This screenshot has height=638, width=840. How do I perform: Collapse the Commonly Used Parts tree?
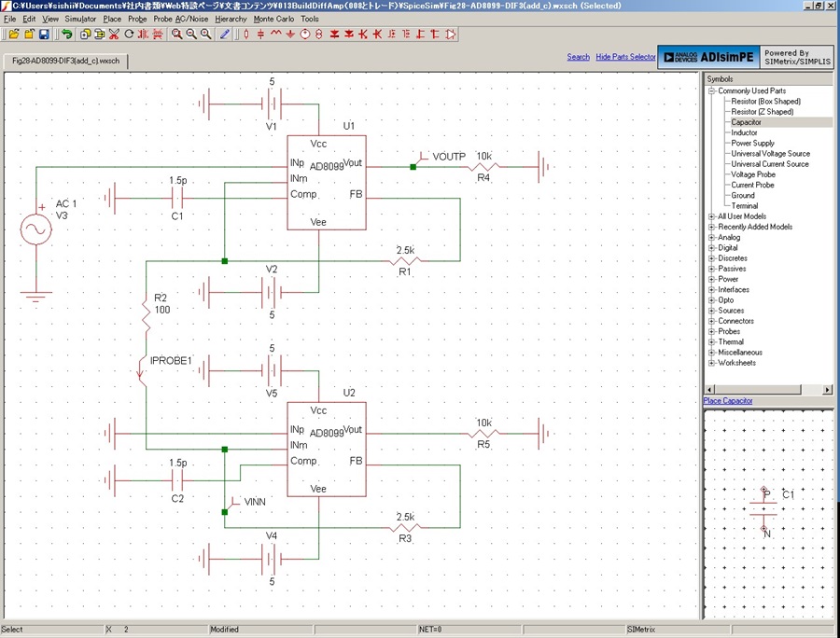tap(711, 91)
